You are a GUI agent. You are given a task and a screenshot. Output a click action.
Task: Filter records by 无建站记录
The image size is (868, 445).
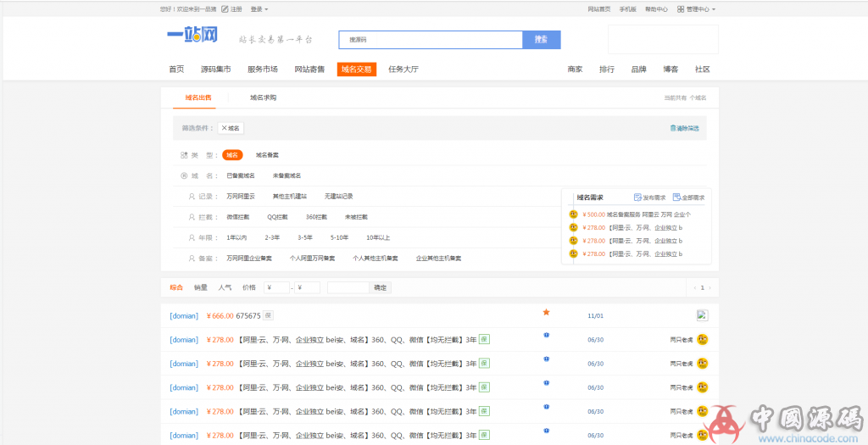(x=339, y=197)
